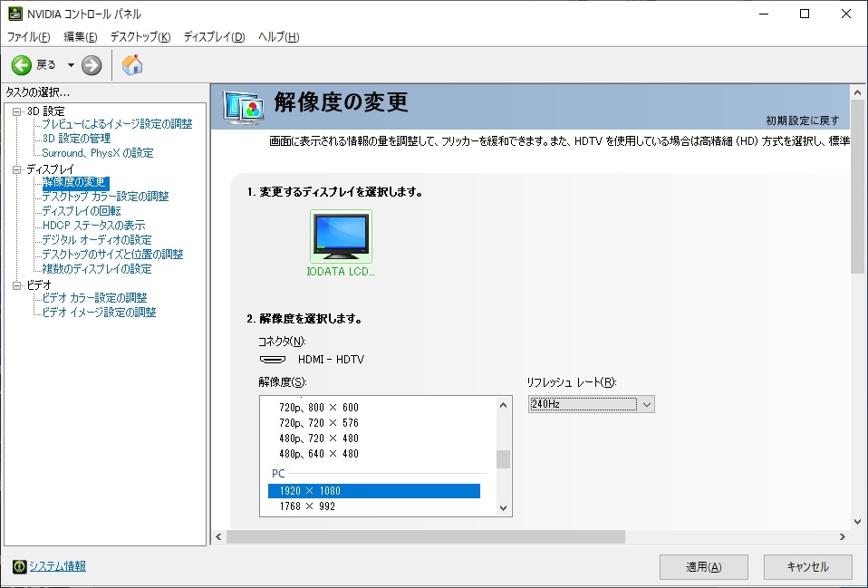The width and height of the screenshot is (868, 588).
Task: Maximize the NVIDIA コントロール パネル window
Action: click(805, 14)
